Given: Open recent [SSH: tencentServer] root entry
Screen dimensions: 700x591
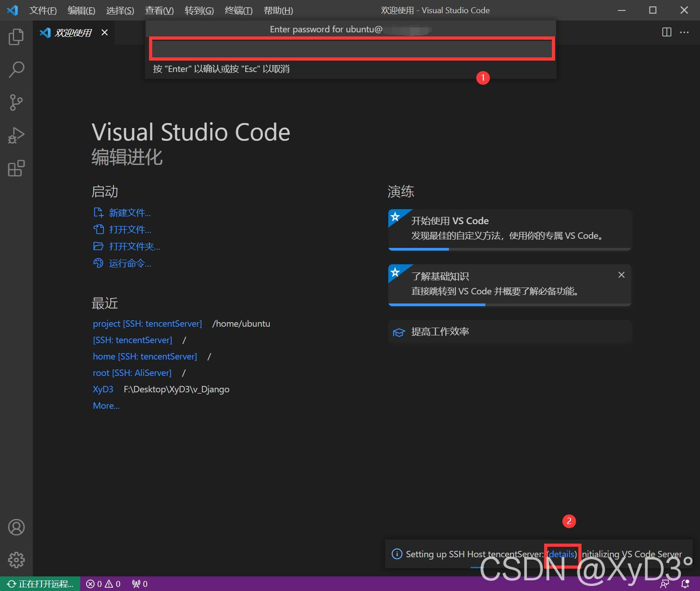Looking at the screenshot, I should pyautogui.click(x=133, y=340).
